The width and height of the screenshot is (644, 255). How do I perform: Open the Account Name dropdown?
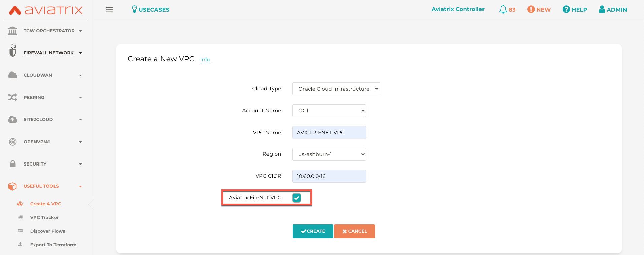[329, 111]
